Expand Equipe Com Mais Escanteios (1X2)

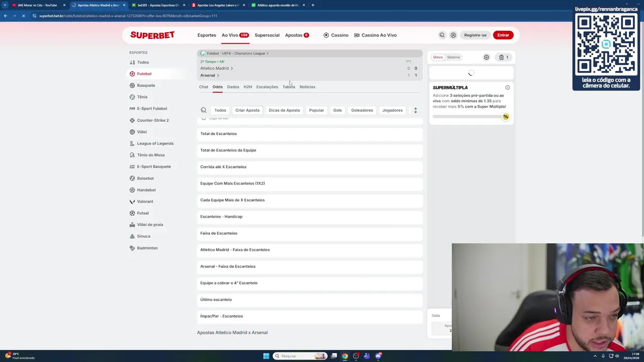tap(310, 184)
